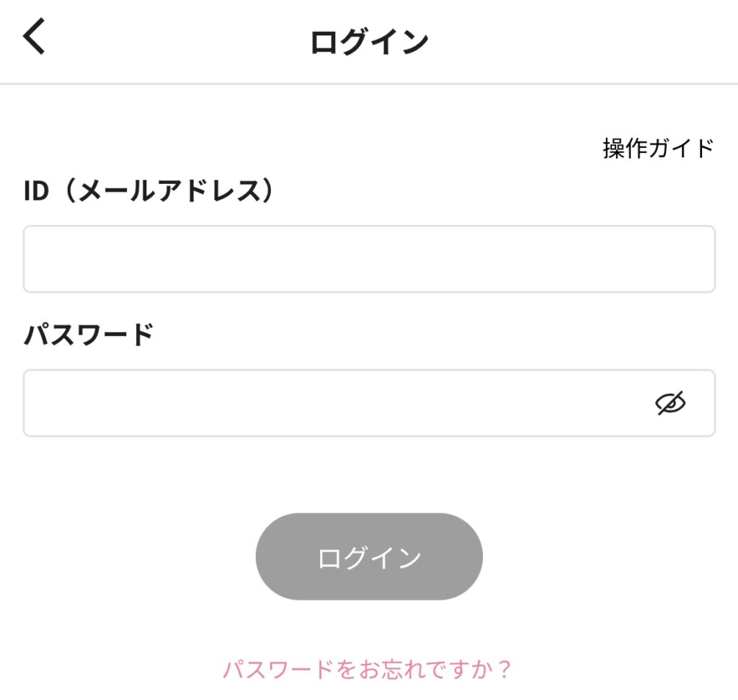Click the pink forgot-password link
This screenshot has height=700, width=738.
[368, 669]
